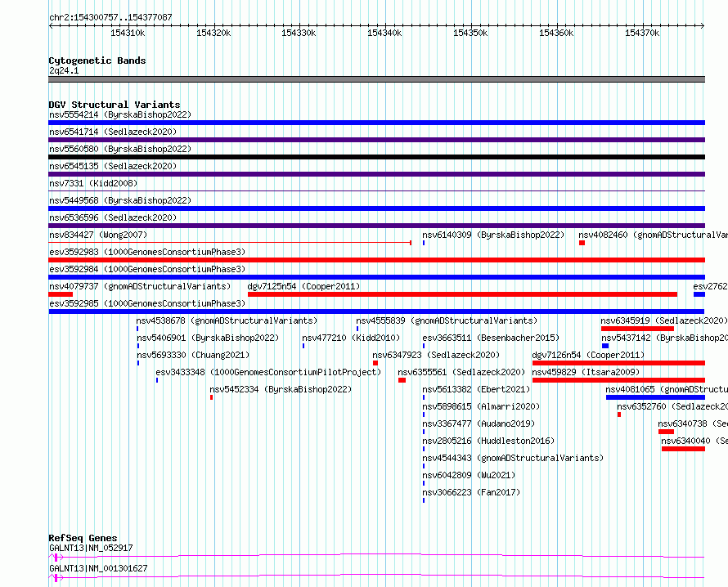Open nsv4079737 (gnomADStructuralVariants) label
This screenshot has height=587, width=728.
tap(140, 286)
